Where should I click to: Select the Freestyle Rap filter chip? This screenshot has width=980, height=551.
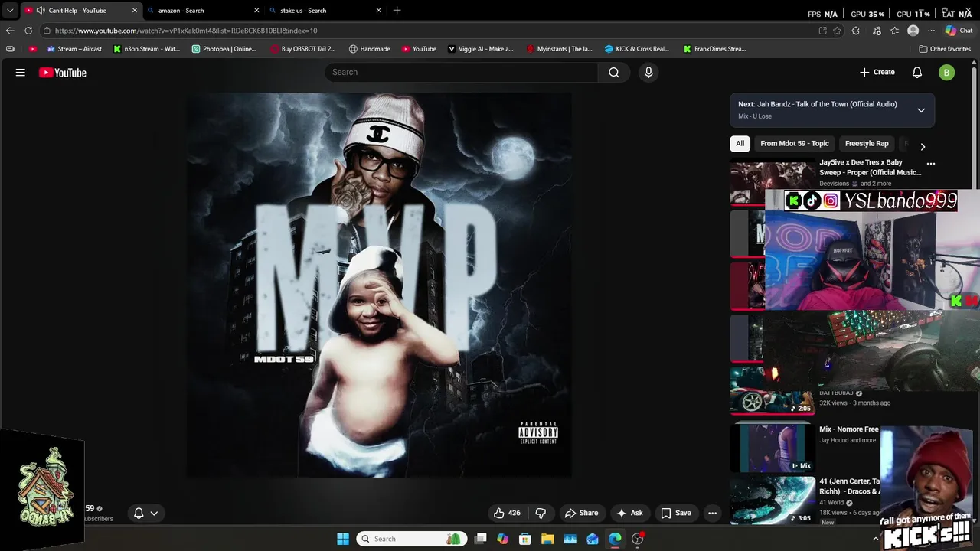pyautogui.click(x=867, y=143)
